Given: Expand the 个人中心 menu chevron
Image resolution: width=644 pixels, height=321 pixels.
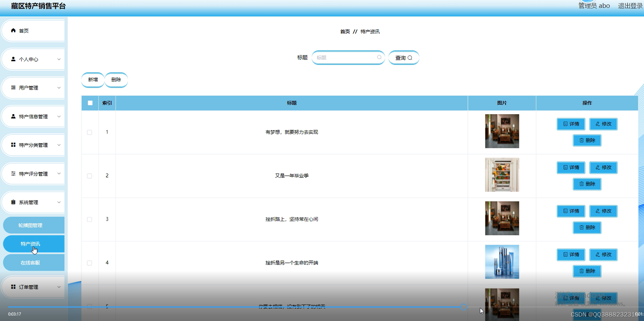Looking at the screenshot, I should click(59, 59).
